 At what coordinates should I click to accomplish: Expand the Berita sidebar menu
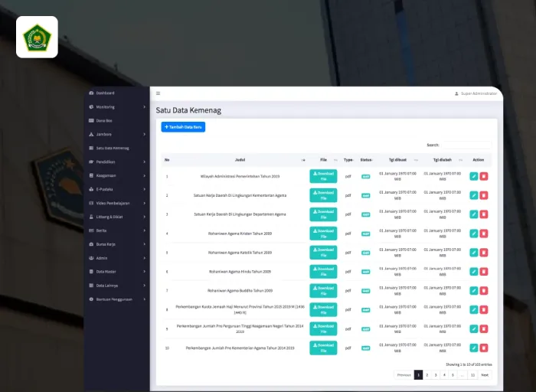[x=117, y=230]
